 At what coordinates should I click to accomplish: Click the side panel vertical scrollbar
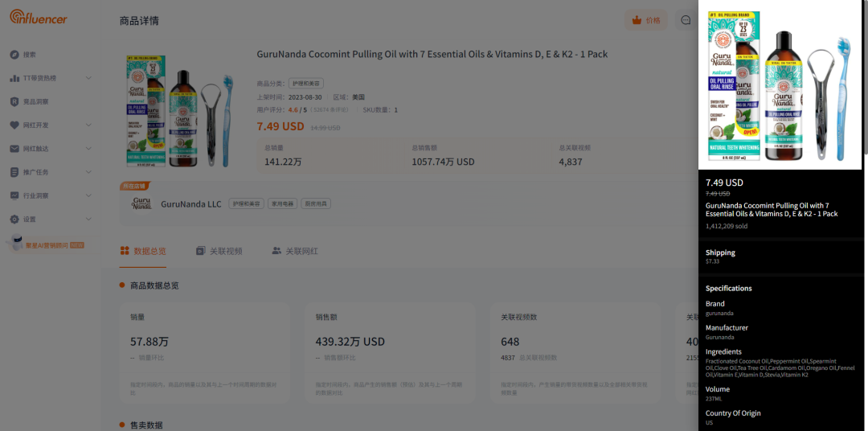[866, 77]
